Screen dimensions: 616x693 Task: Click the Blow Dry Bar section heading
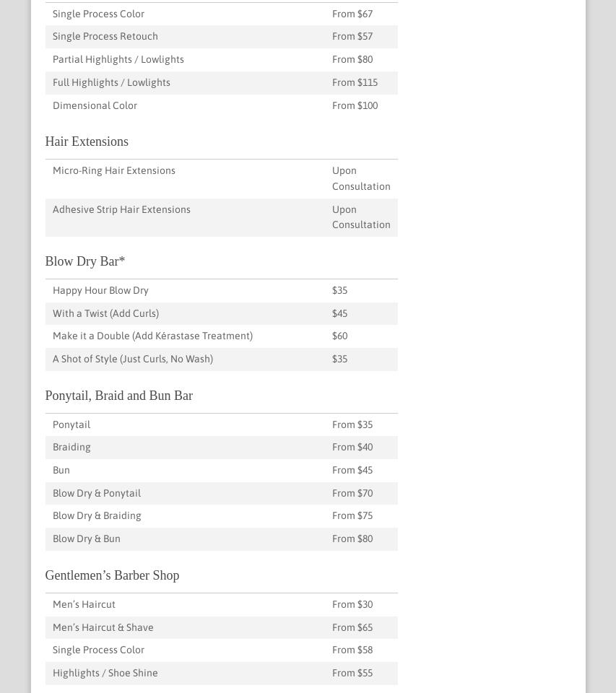pos(84,261)
